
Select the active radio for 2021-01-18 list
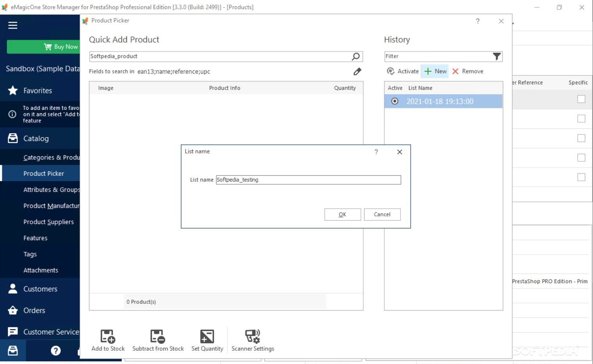[395, 102]
